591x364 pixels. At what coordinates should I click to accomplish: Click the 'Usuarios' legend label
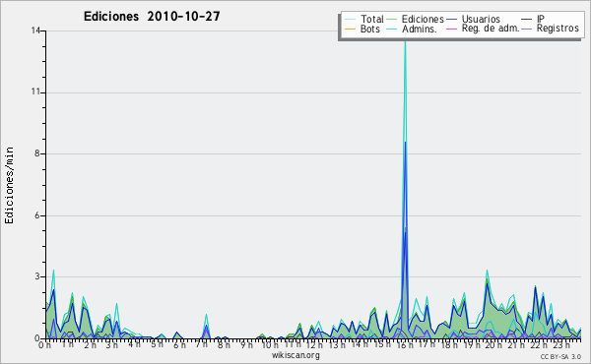click(481, 20)
